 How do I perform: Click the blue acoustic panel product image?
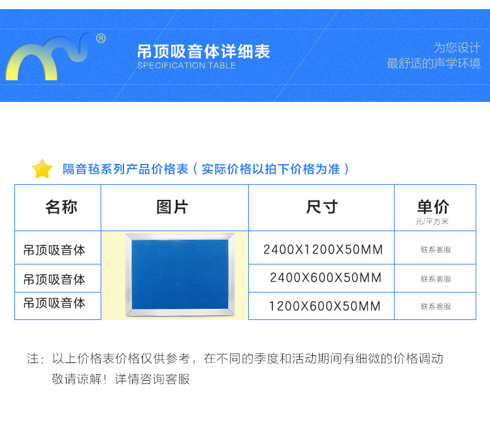180,274
